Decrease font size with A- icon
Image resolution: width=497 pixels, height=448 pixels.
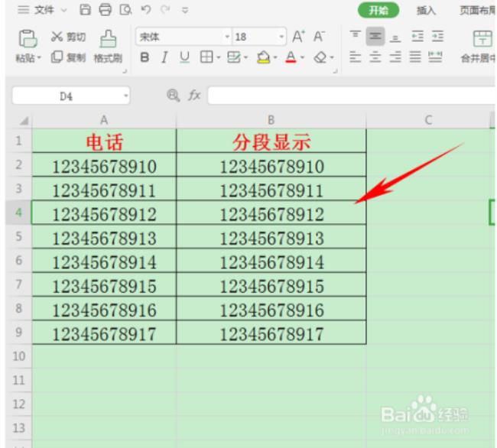[319, 37]
